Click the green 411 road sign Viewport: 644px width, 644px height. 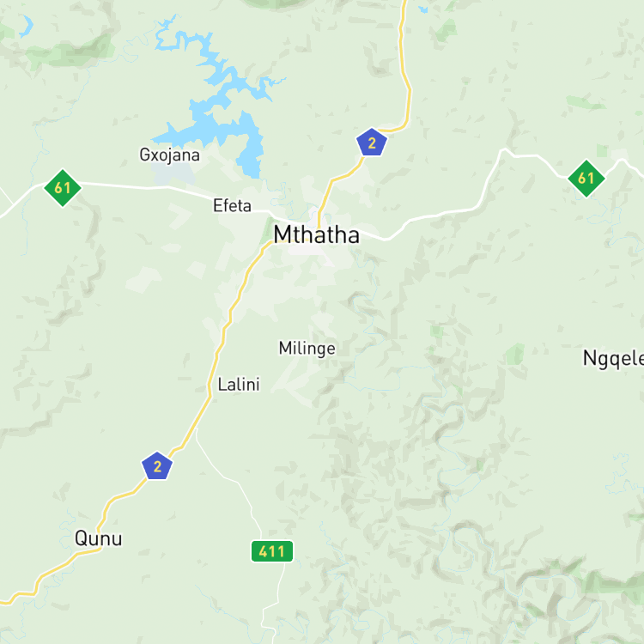[272, 550]
